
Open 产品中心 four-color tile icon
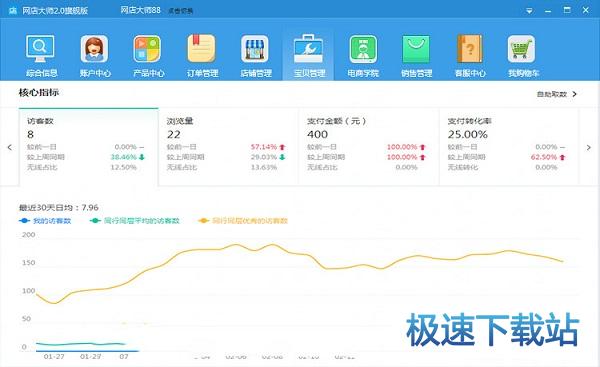click(x=147, y=49)
